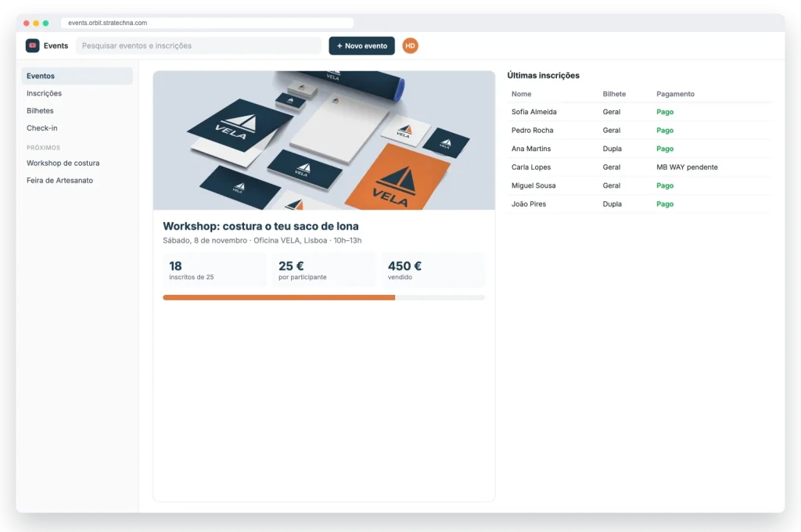Click the Pagamento column header
Screen dimensions: 801x532
[x=675, y=94]
